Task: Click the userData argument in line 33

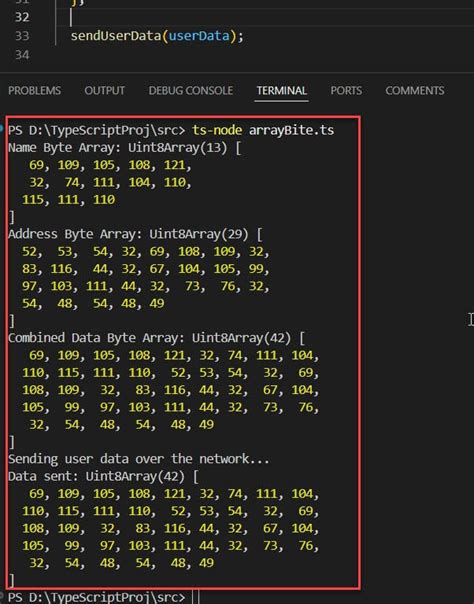Action: tap(199, 36)
